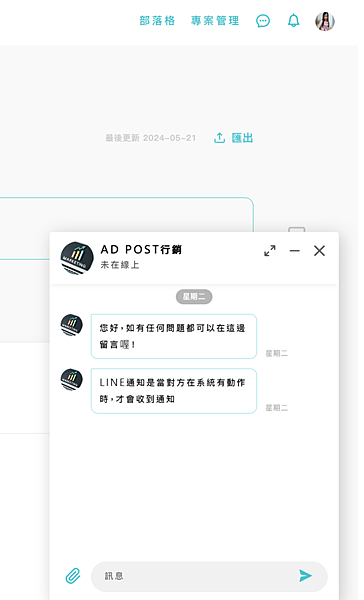Send the message with the arrow icon
Screen dimensions: 364x600
click(305, 575)
